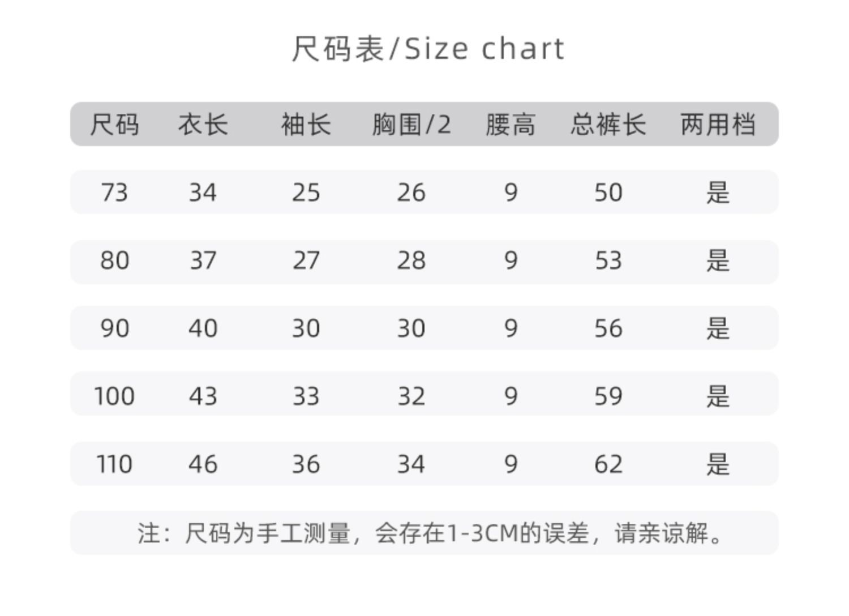Click size 110 in the 尺码 column
849x616 pixels.
[x=114, y=464]
